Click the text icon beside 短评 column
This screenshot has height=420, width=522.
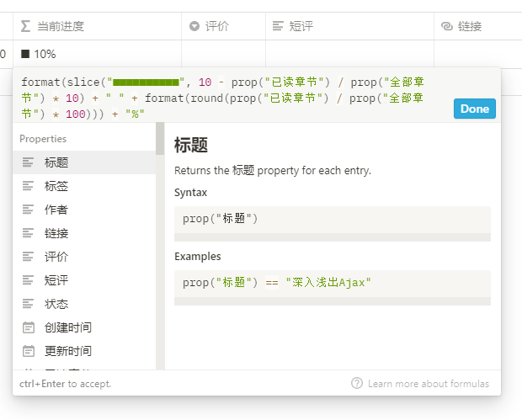(x=279, y=26)
